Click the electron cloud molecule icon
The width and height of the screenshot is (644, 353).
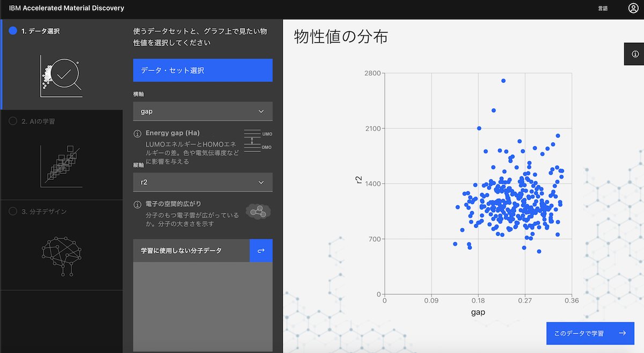point(258,211)
